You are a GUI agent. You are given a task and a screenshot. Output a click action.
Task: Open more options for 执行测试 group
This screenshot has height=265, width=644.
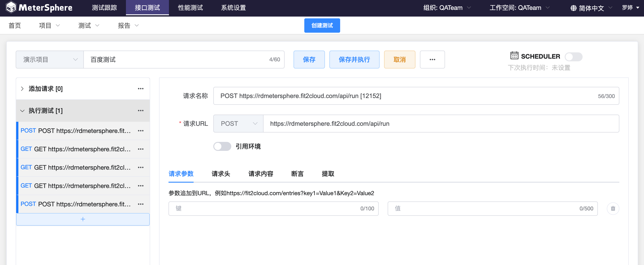click(140, 111)
